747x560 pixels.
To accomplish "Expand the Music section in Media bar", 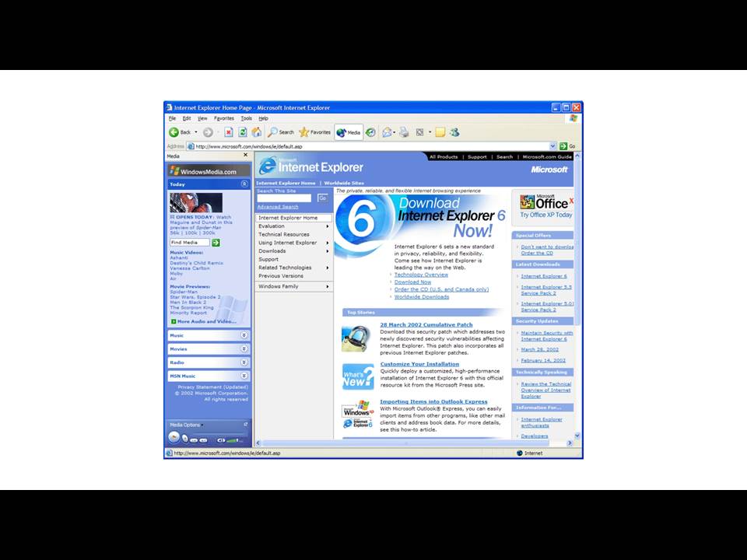I will pos(244,335).
